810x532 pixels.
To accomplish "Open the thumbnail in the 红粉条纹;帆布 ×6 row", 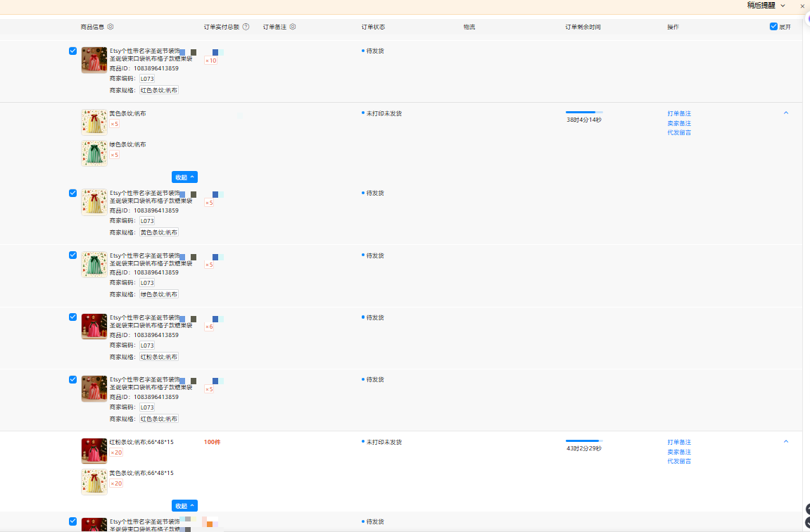I will pyautogui.click(x=94, y=327).
